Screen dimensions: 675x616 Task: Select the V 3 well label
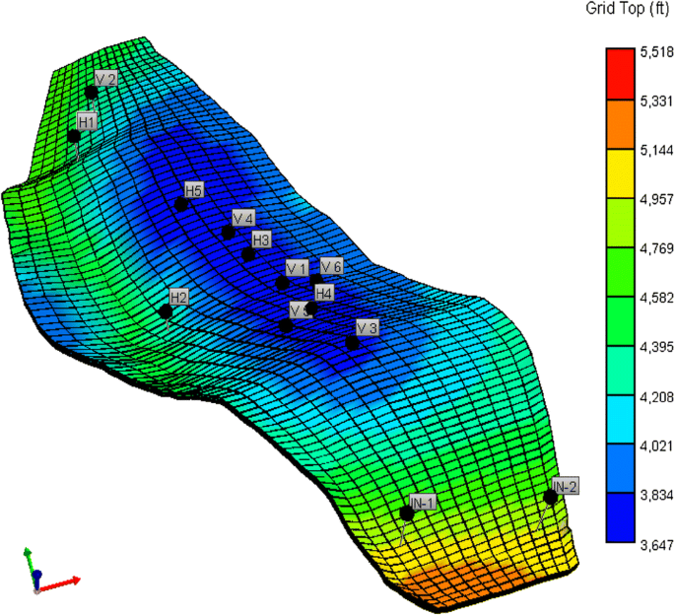click(x=368, y=328)
